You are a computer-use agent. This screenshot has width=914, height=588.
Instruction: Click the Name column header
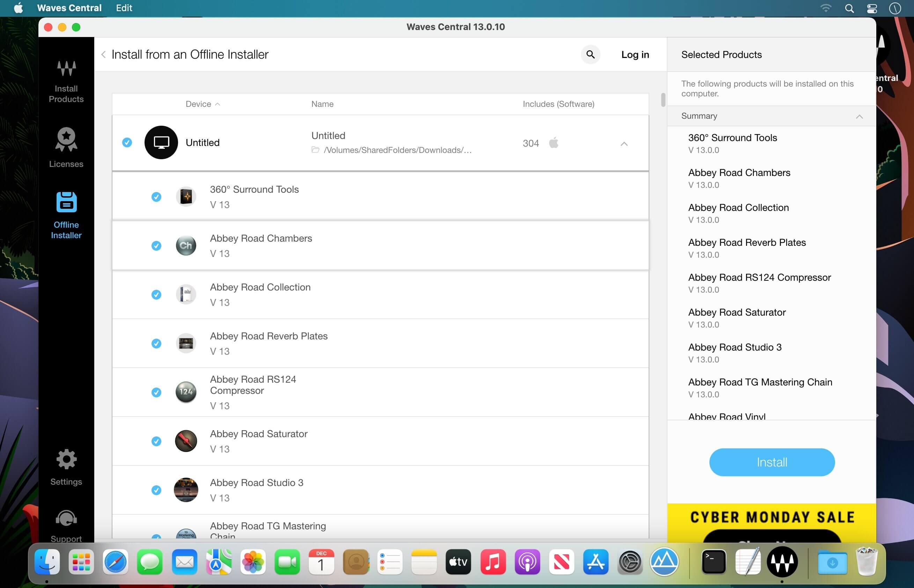coord(322,104)
